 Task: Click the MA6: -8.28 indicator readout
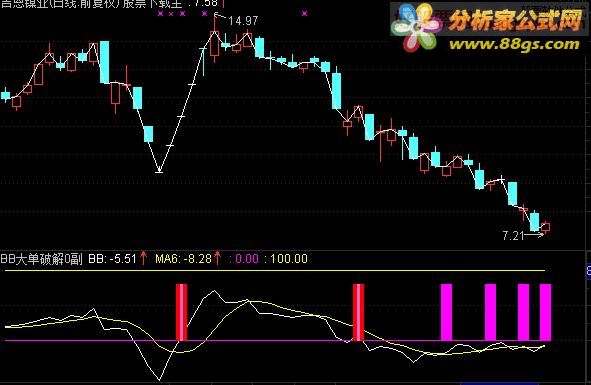[x=184, y=259]
